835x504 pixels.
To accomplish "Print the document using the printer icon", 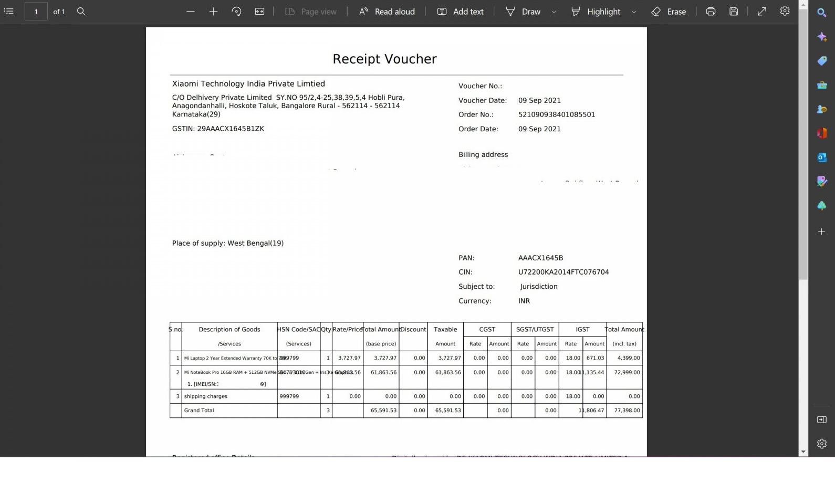I will click(x=711, y=11).
